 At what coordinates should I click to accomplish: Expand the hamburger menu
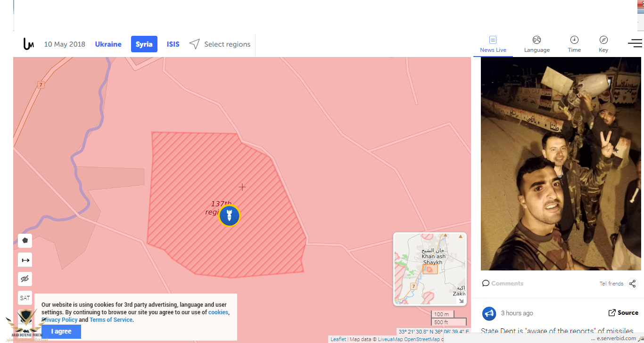[635, 44]
